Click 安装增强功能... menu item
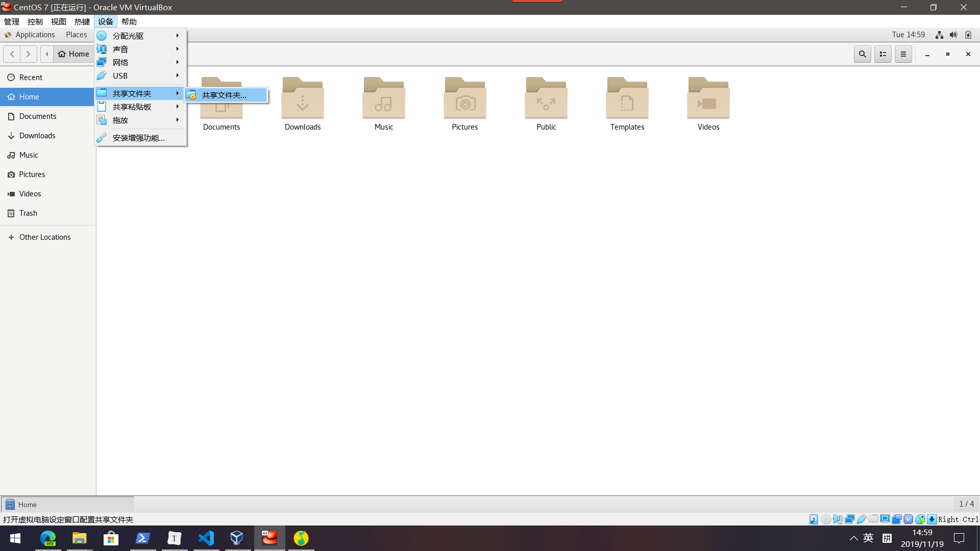 (138, 138)
